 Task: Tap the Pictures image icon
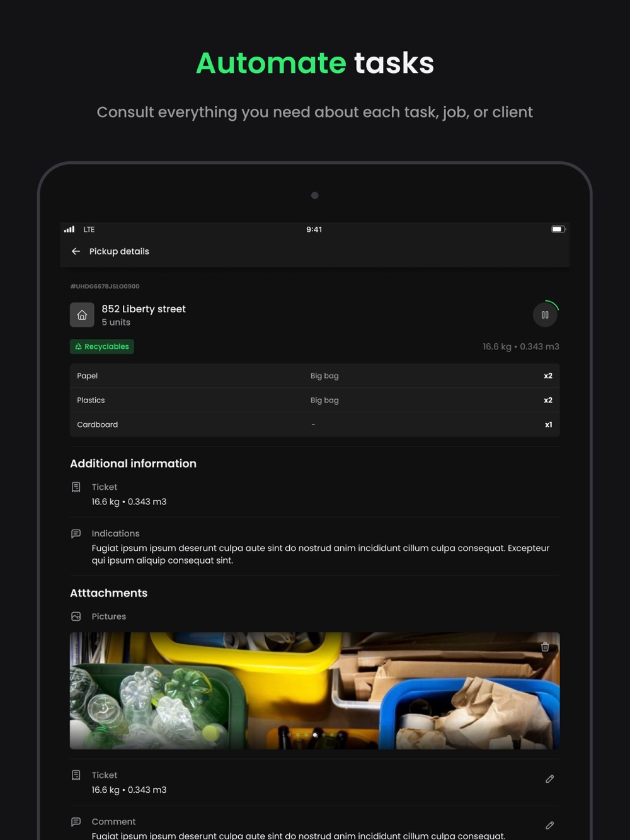[x=76, y=616]
